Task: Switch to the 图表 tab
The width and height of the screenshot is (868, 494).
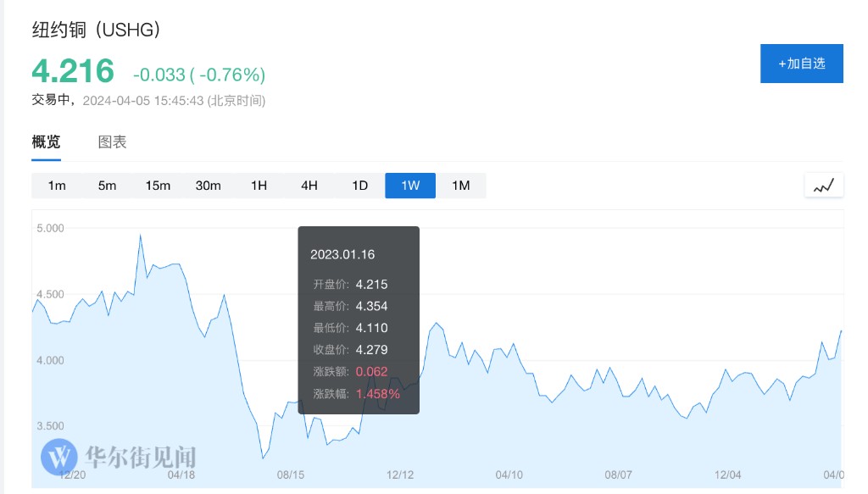Action: coord(112,142)
